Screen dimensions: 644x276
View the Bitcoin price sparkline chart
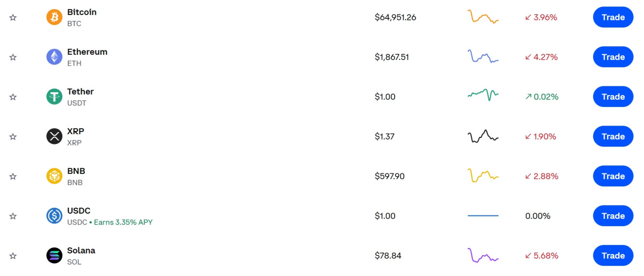coord(483,17)
